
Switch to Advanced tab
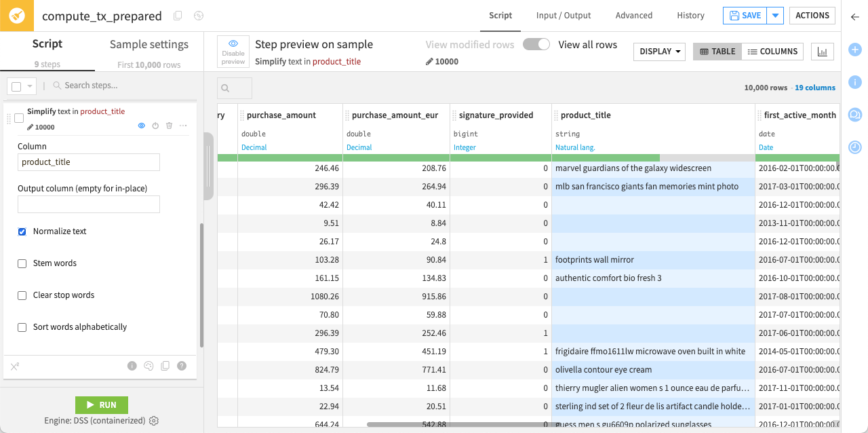pyautogui.click(x=634, y=16)
